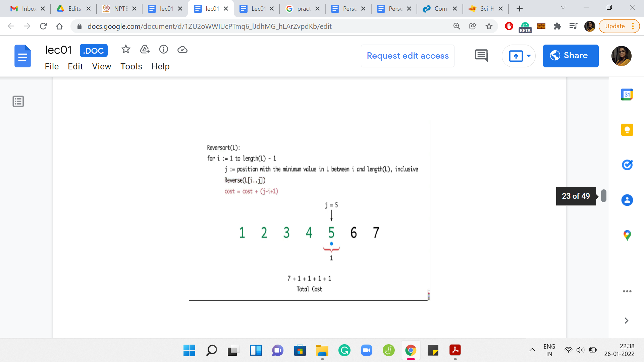Open the Tools menu
Image resolution: width=644 pixels, height=362 pixels.
click(131, 66)
